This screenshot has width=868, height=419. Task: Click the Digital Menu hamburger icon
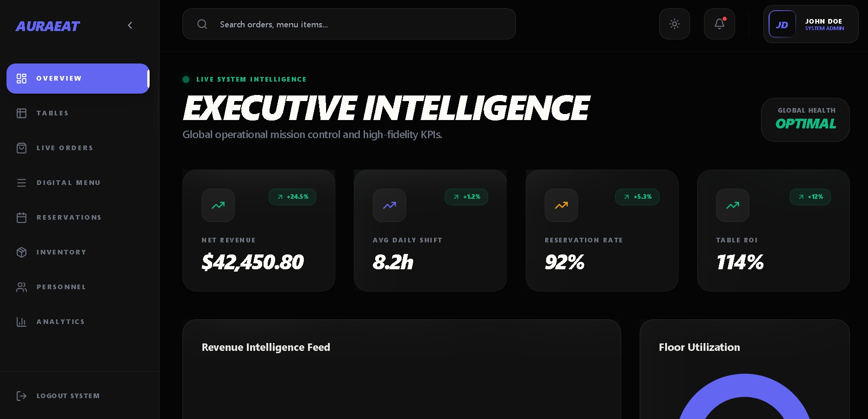[x=22, y=183]
